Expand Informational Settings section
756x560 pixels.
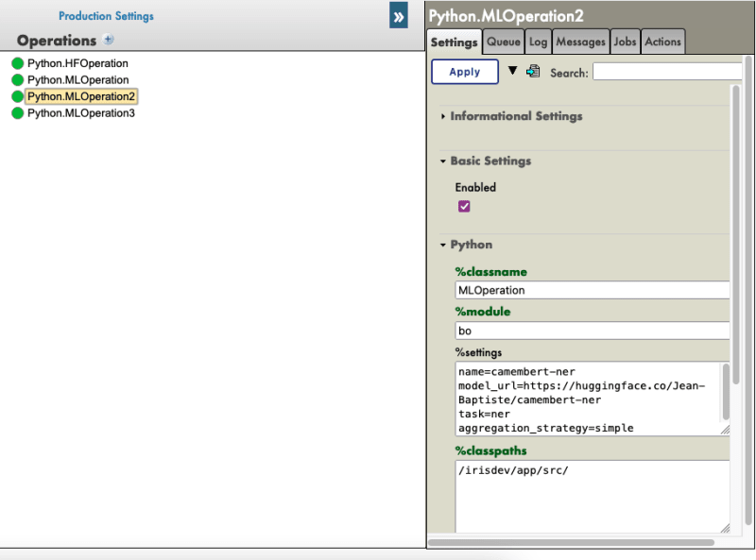tap(516, 116)
